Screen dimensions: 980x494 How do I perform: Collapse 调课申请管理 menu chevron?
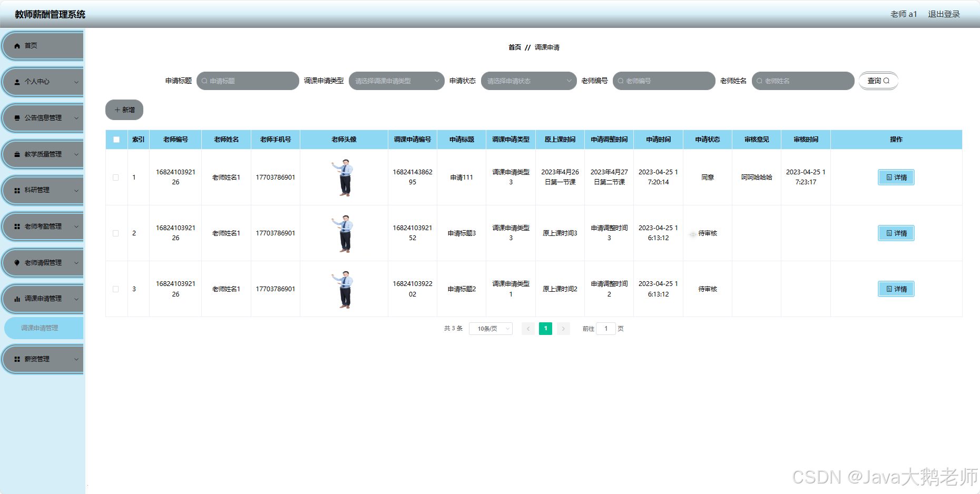76,299
